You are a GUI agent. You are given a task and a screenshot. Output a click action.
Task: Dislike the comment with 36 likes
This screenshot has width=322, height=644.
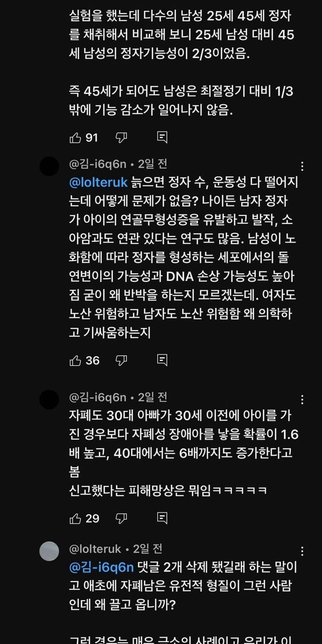click(121, 360)
